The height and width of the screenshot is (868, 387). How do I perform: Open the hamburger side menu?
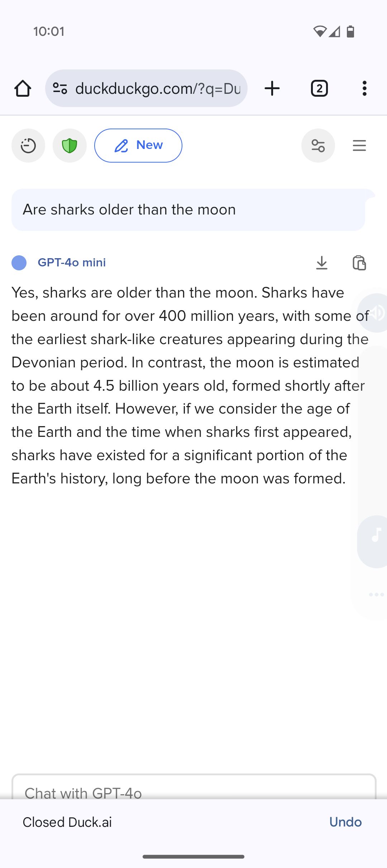[359, 146]
